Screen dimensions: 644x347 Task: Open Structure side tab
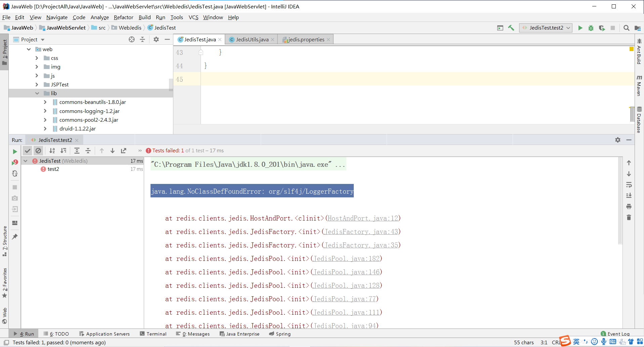click(5, 241)
